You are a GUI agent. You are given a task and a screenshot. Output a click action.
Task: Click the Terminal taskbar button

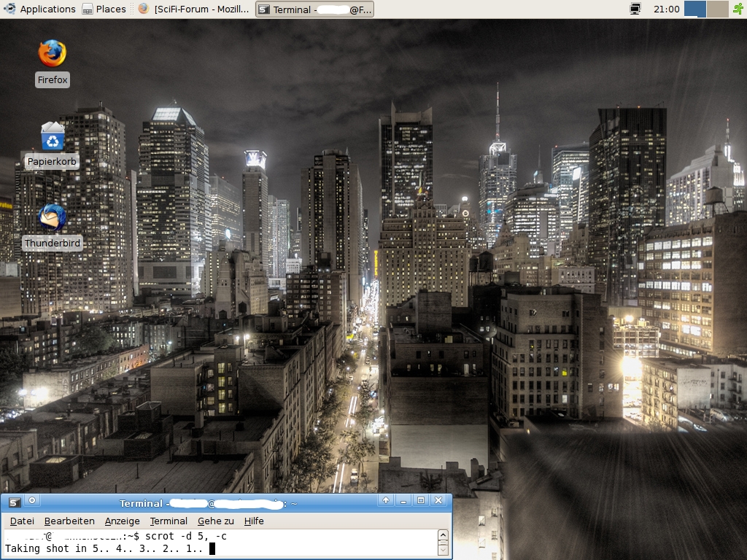[x=315, y=9]
